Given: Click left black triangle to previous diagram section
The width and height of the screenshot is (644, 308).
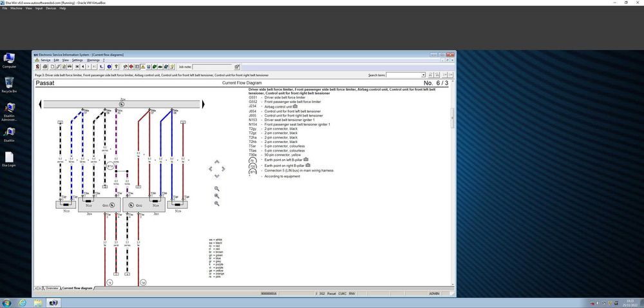Looking at the screenshot, I should (x=40, y=104).
